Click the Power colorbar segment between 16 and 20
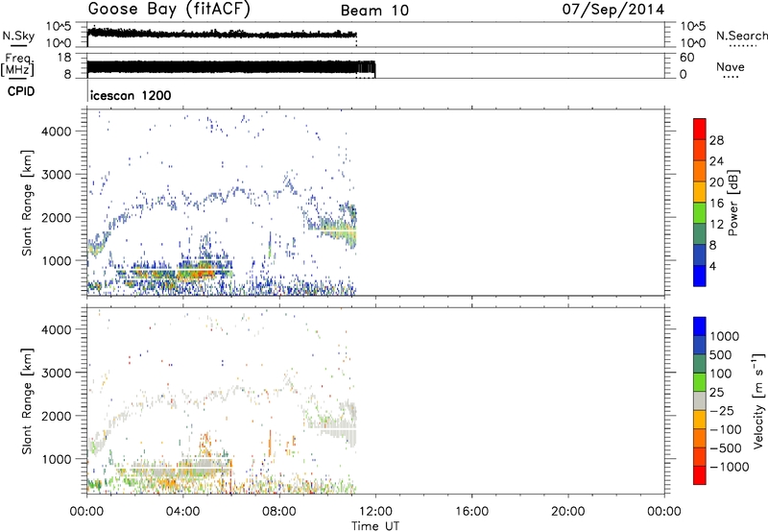 tap(700, 192)
